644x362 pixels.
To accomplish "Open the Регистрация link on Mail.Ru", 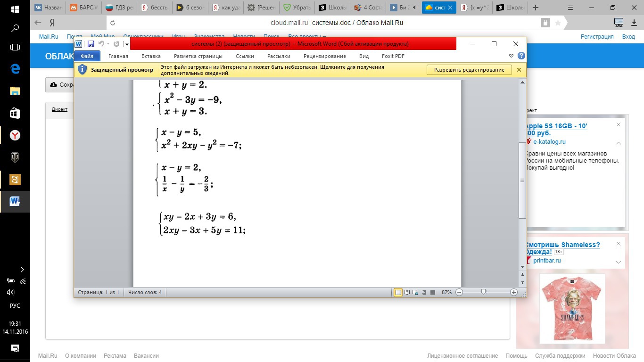I will pos(597,37).
